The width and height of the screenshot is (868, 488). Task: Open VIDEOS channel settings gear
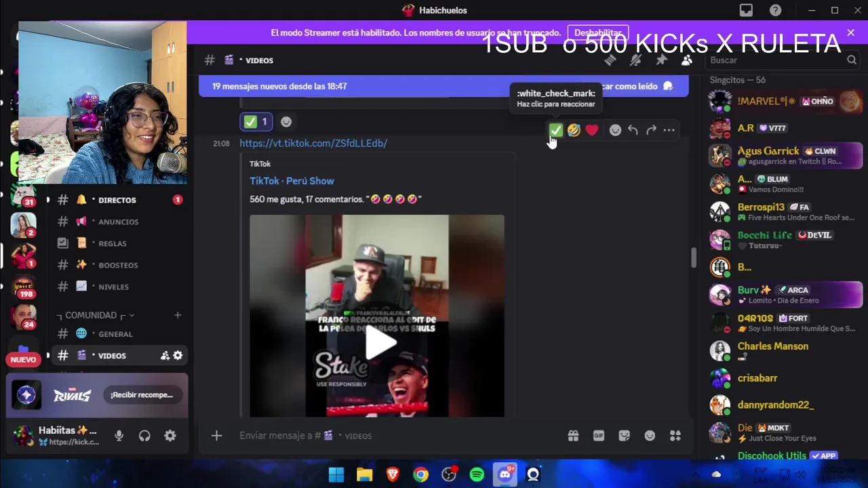[178, 356]
